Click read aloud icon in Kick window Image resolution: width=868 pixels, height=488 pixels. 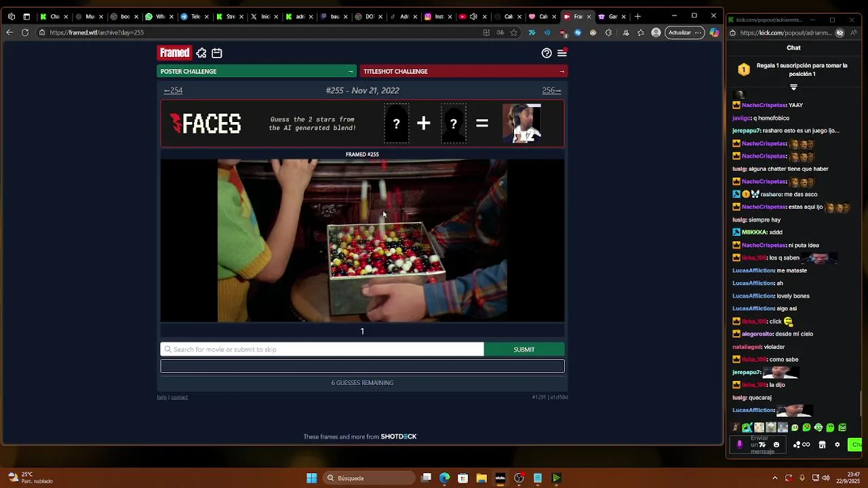(x=853, y=33)
